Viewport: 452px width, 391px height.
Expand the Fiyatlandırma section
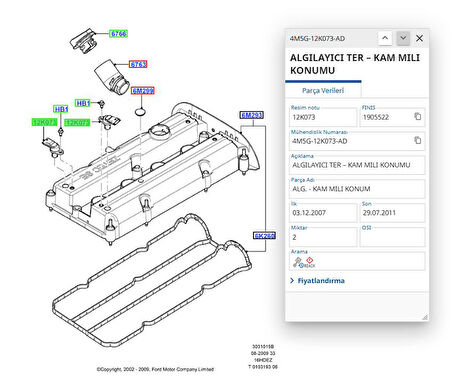point(318,281)
